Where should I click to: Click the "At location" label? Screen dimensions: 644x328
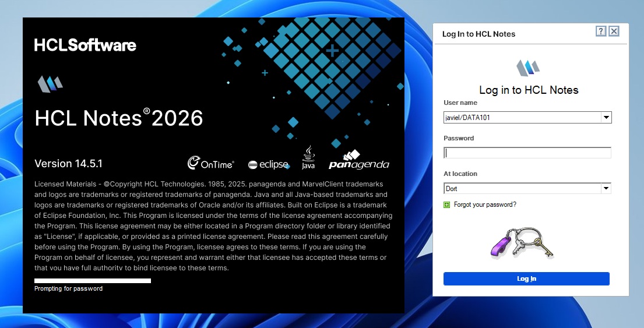point(460,174)
